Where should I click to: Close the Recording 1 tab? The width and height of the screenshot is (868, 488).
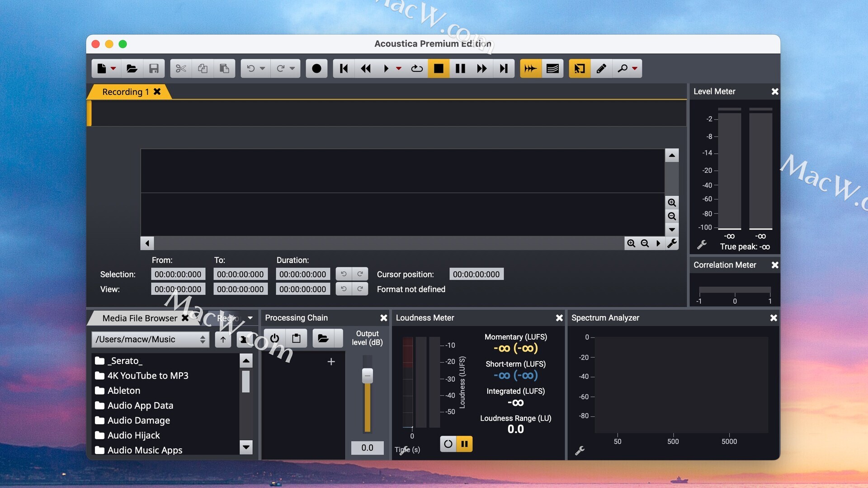pyautogui.click(x=157, y=91)
